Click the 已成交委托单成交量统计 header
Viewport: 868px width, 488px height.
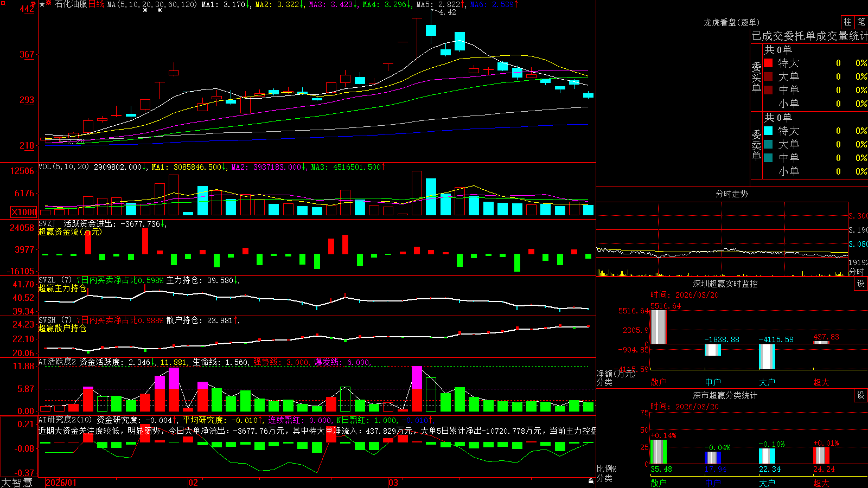coord(809,36)
